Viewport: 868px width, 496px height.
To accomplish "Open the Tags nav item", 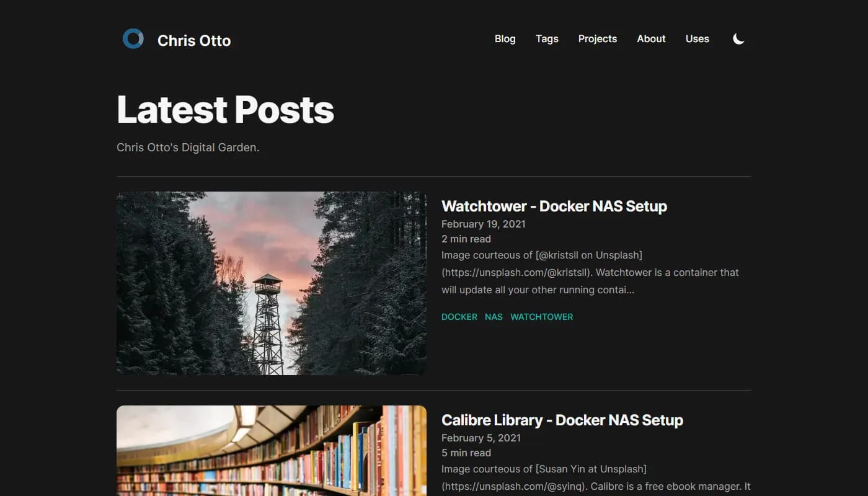I will pyautogui.click(x=547, y=38).
